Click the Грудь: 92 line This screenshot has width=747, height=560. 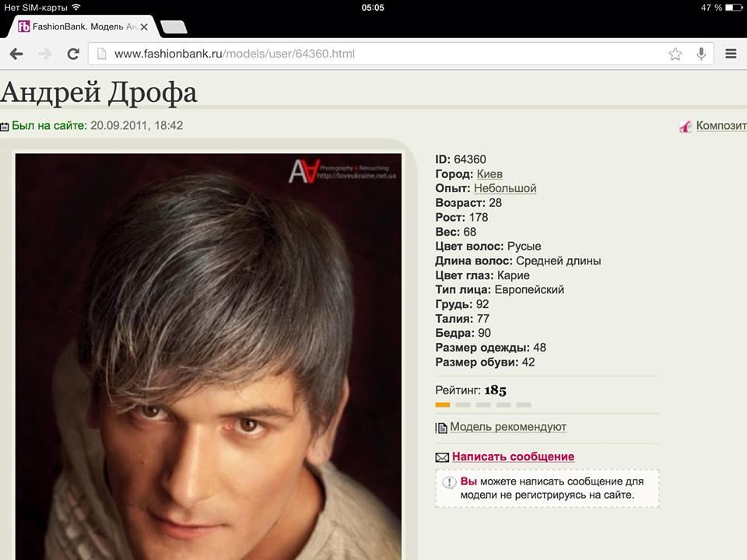click(461, 304)
